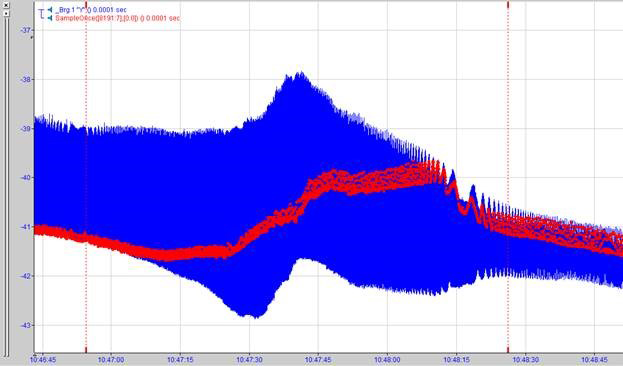Click the small dot button below the X
This screenshot has height=366, width=623.
pyautogui.click(x=6, y=13)
